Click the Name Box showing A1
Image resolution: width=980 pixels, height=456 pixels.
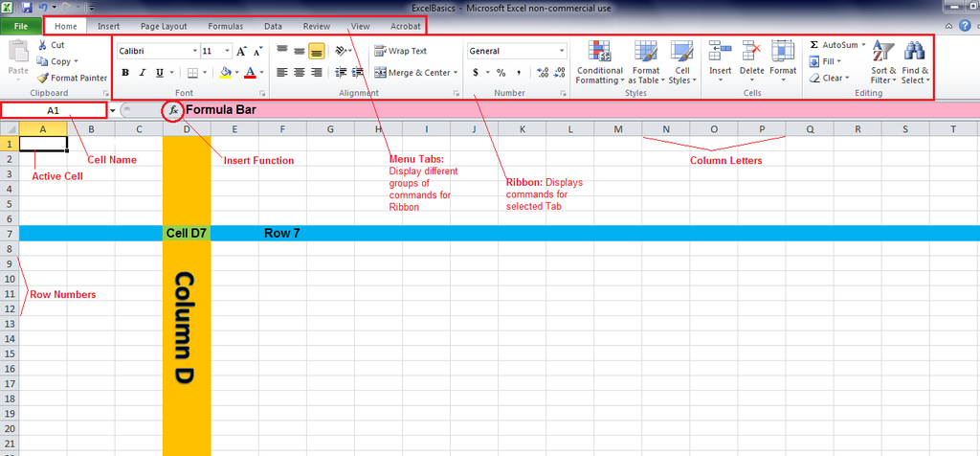[x=54, y=110]
